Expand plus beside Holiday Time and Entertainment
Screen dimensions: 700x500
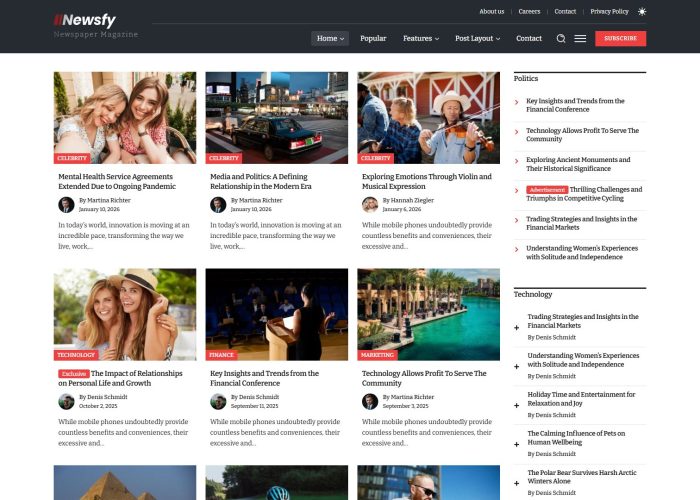pos(517,405)
